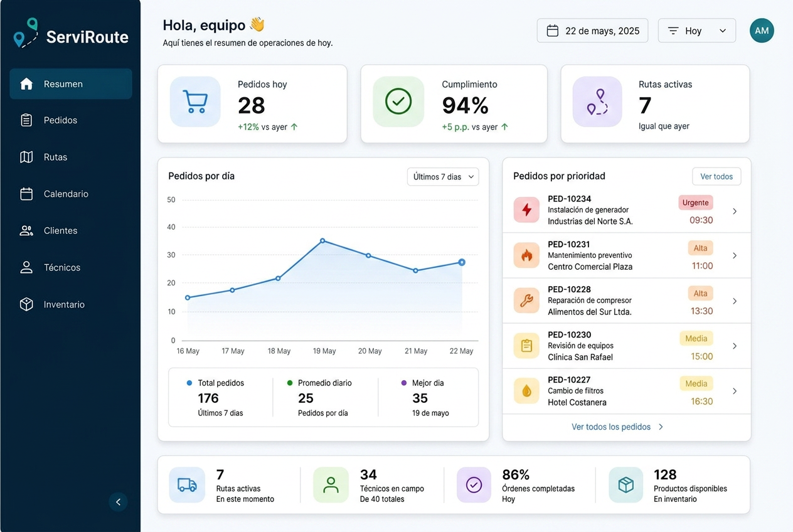Click the people icon beside Clientes

[x=26, y=231]
